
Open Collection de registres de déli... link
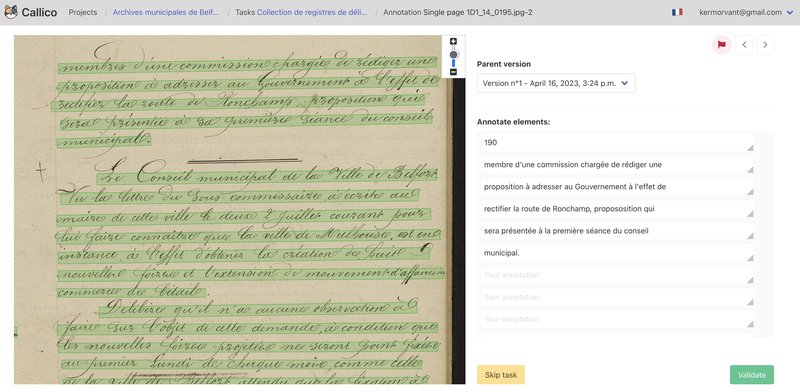312,12
